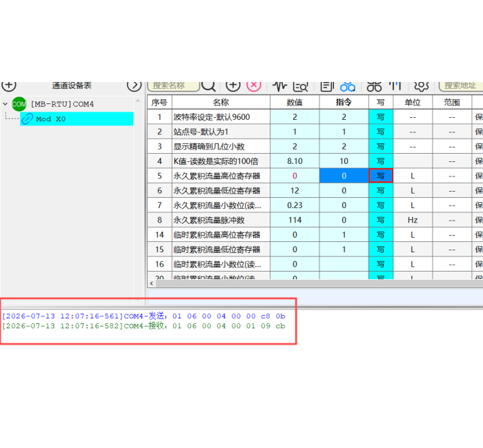Image resolution: width=483 pixels, height=448 pixels.
Task: Select the name cell 永久累积流量脉冲数
Action: [x=221, y=220]
